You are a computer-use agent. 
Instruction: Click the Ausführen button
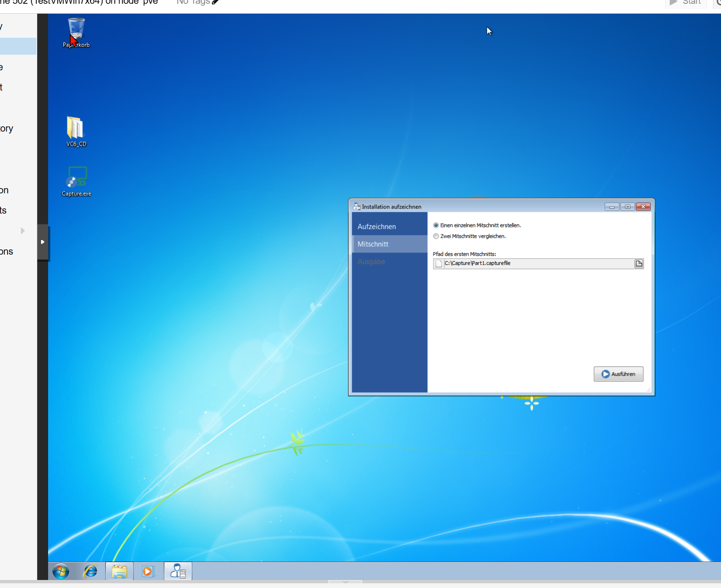pos(618,374)
